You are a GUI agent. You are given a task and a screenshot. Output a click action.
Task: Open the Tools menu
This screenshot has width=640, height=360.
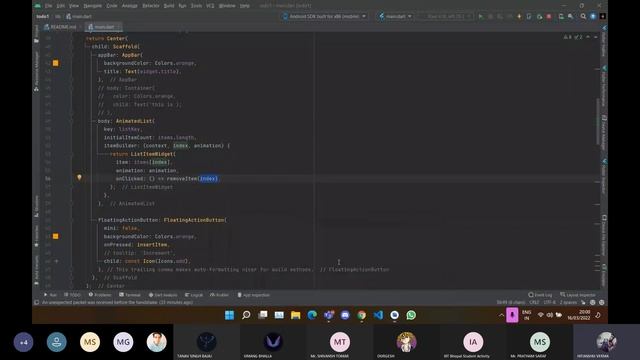[x=196, y=6]
